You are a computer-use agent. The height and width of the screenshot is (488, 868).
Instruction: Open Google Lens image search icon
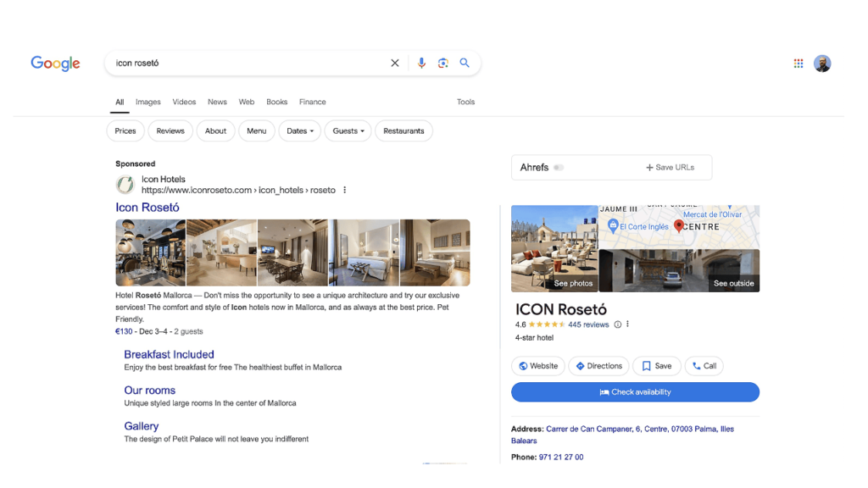point(442,63)
